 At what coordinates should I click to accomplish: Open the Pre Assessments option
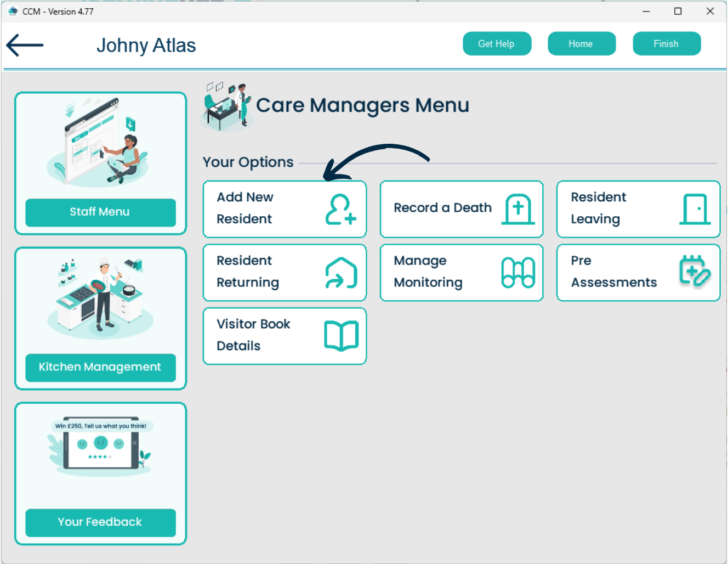[638, 273]
